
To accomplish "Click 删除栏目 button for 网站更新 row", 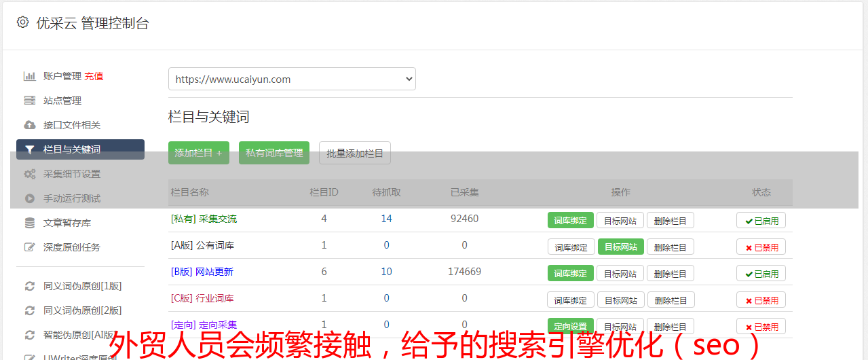I will (x=670, y=273).
